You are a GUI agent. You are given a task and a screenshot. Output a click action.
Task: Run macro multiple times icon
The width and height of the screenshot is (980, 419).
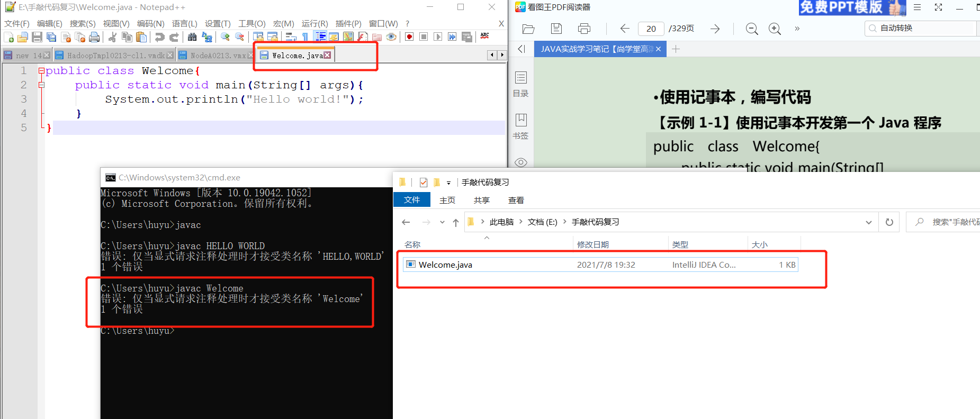point(452,37)
